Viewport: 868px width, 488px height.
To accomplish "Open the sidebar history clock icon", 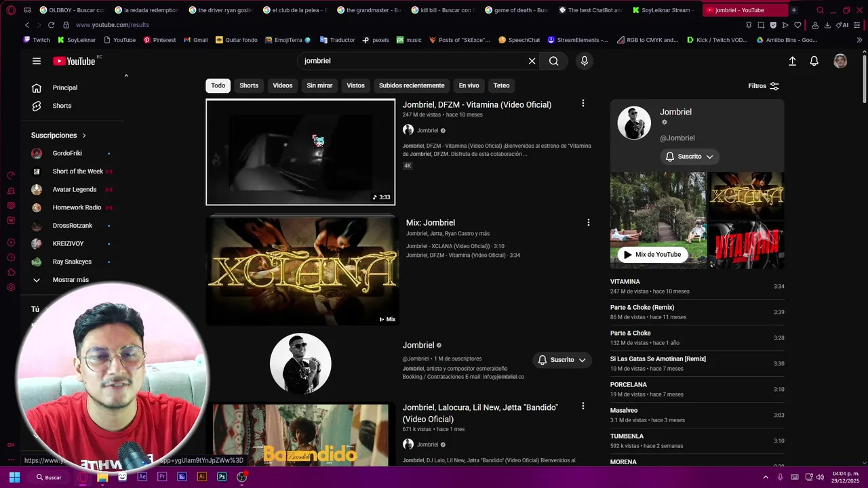I will coord(11,258).
